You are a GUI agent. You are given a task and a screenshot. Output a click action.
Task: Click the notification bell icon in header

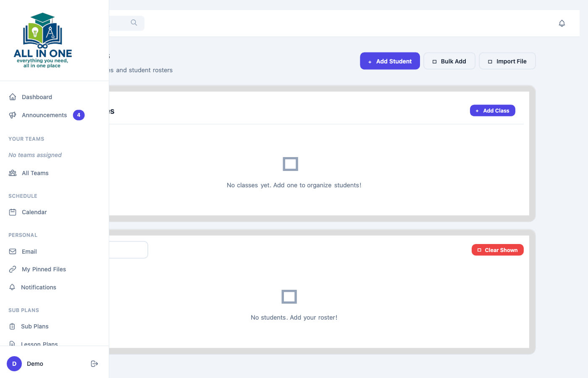click(x=562, y=24)
